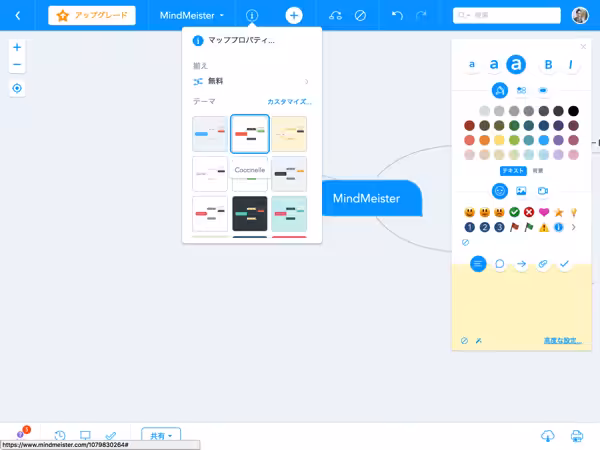Close the formatting side panel
This screenshot has width=600, height=450.
click(583, 47)
